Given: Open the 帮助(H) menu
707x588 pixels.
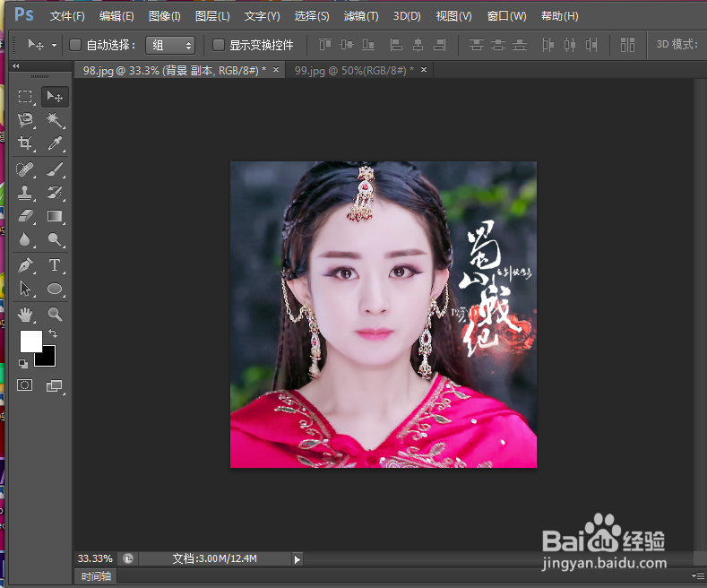Looking at the screenshot, I should pos(559,16).
